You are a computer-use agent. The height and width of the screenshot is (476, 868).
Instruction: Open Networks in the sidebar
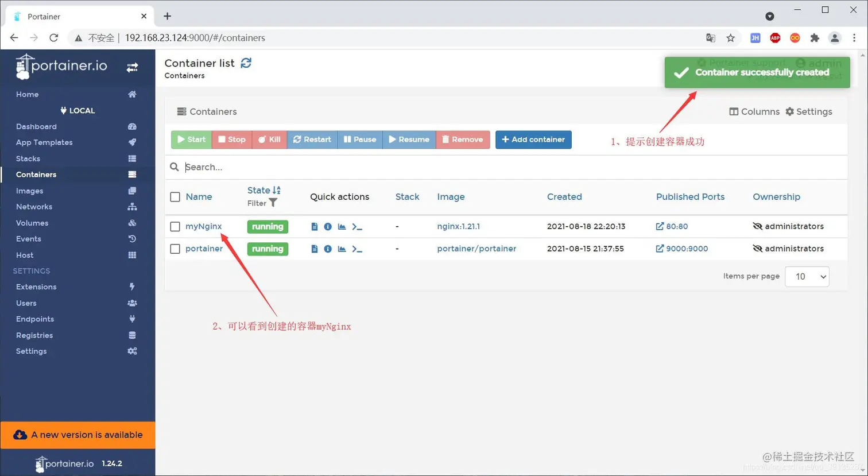pyautogui.click(x=77, y=207)
